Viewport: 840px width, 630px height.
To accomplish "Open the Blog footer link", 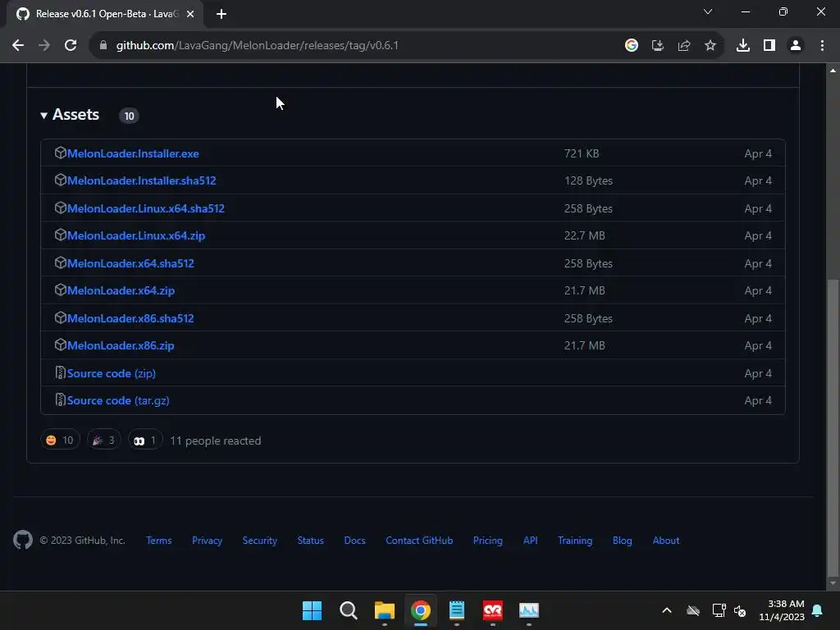I will pyautogui.click(x=623, y=541).
